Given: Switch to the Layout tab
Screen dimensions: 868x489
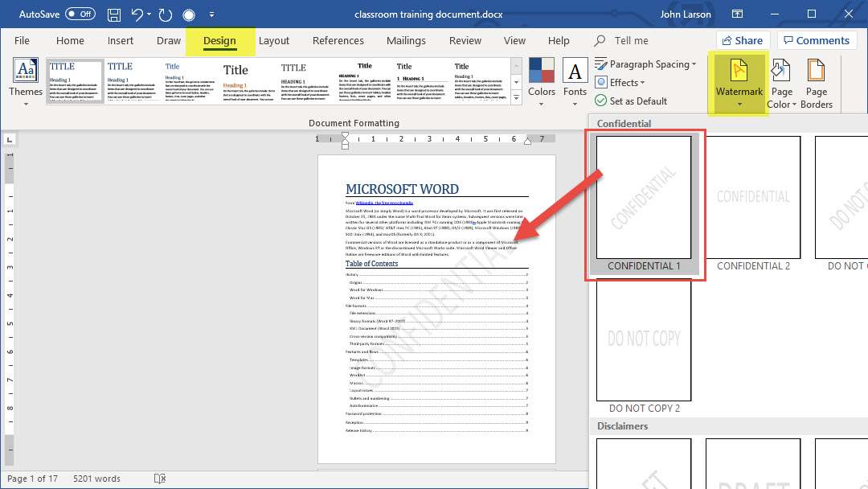Looking at the screenshot, I should point(274,41).
